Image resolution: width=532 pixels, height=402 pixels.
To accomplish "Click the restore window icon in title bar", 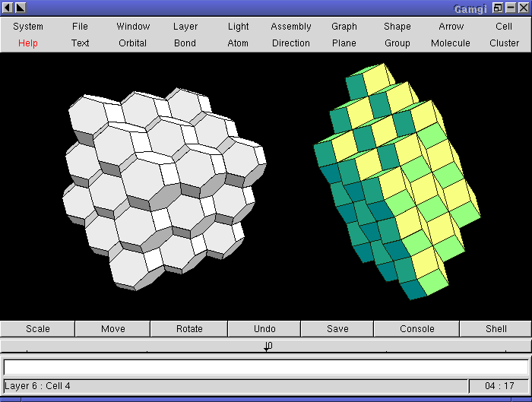I will click(497, 8).
